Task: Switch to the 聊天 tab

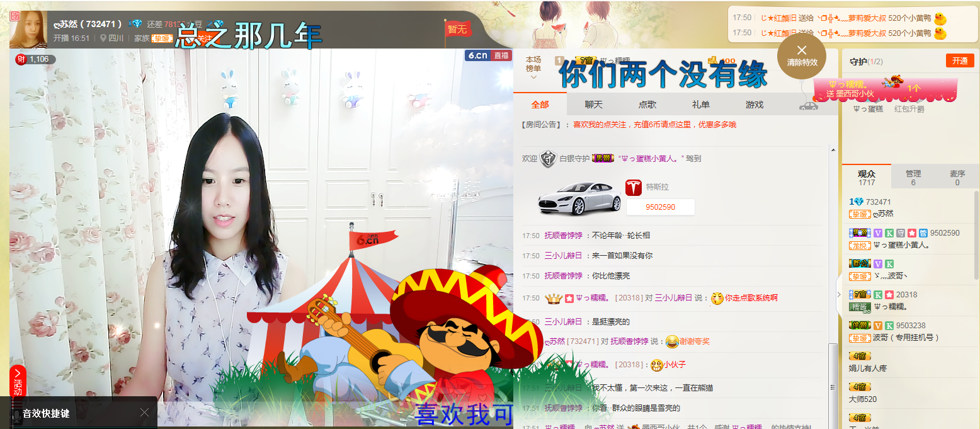Action: click(593, 105)
